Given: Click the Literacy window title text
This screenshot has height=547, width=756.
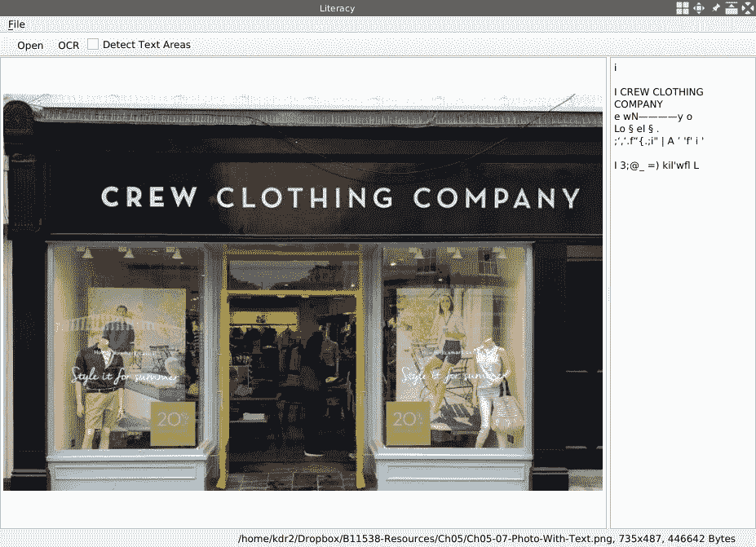Looking at the screenshot, I should click(x=337, y=8).
